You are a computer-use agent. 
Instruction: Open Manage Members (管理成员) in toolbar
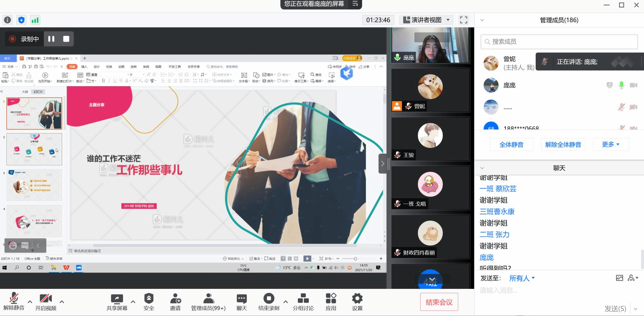[208, 299]
